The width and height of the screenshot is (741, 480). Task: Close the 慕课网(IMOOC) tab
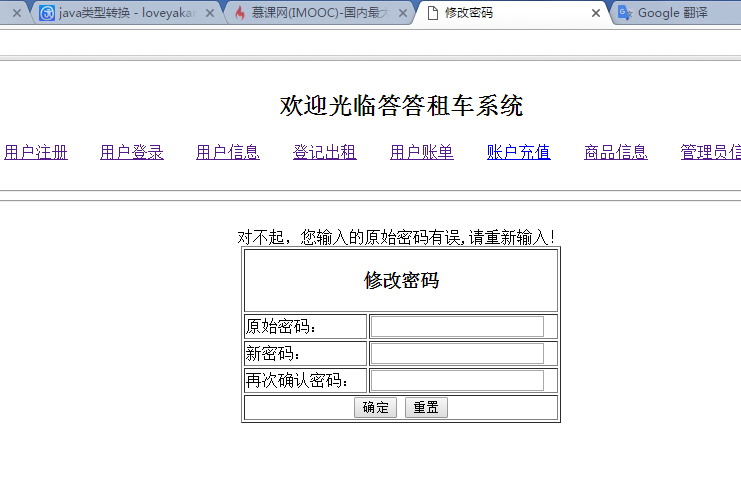[x=403, y=13]
